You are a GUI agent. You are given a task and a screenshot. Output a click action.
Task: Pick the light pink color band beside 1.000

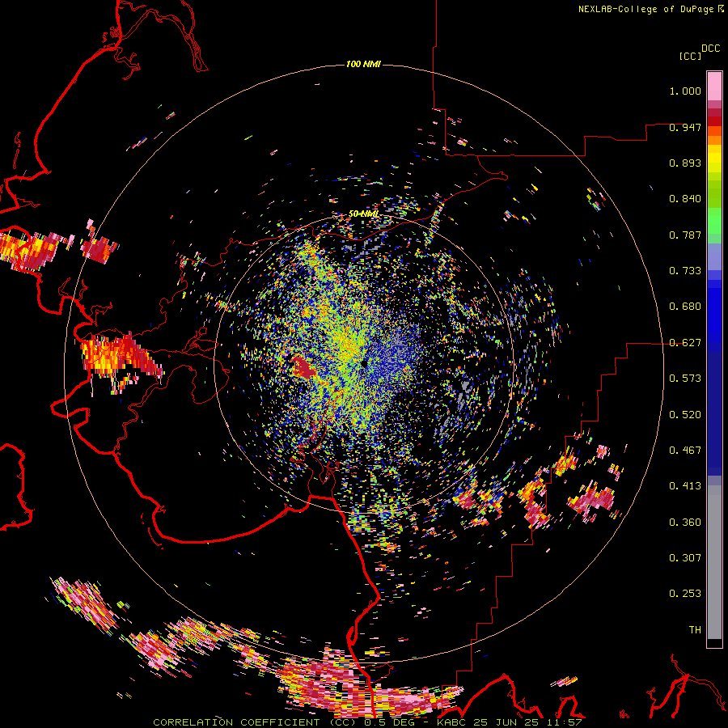pyautogui.click(x=714, y=87)
